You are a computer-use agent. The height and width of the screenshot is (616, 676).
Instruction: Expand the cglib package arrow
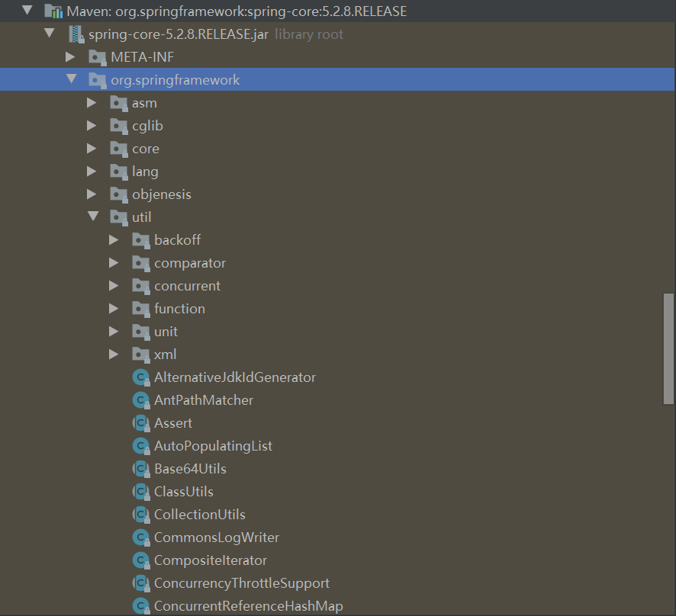pos(92,125)
